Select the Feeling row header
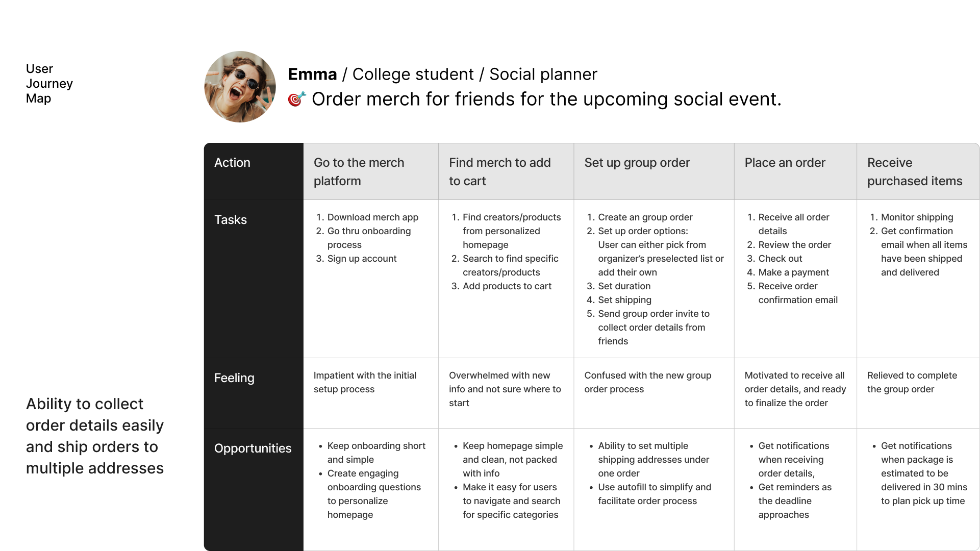The height and width of the screenshot is (551, 980). click(234, 378)
